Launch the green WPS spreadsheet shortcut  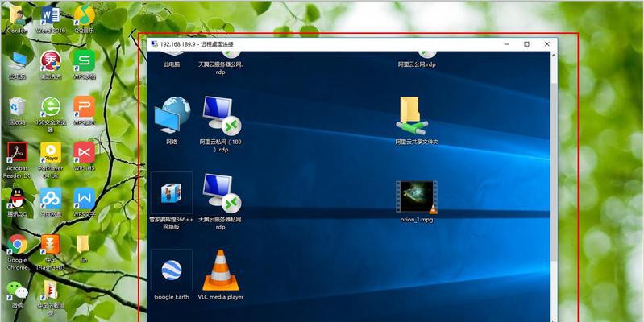(x=84, y=60)
